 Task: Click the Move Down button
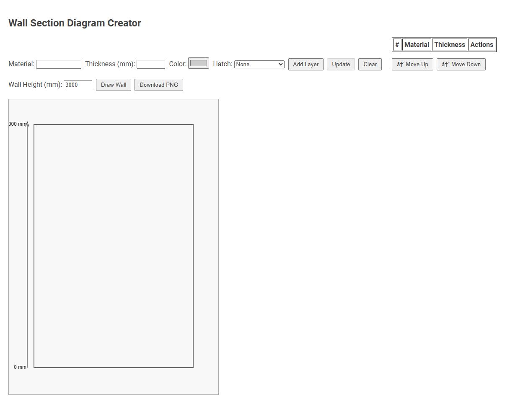461,64
